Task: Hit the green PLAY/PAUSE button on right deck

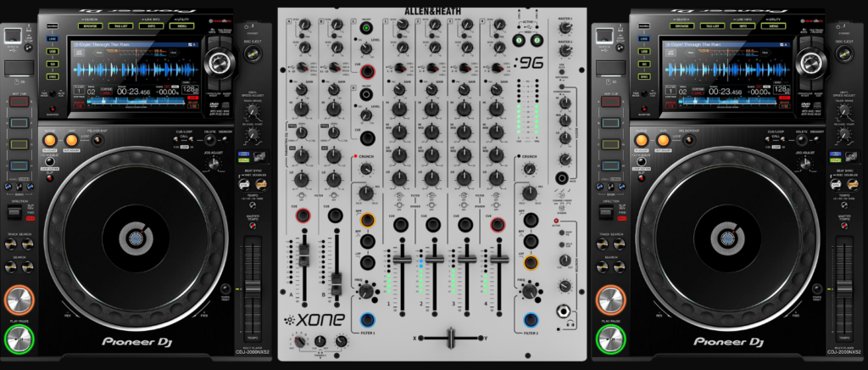Action: 610,339
